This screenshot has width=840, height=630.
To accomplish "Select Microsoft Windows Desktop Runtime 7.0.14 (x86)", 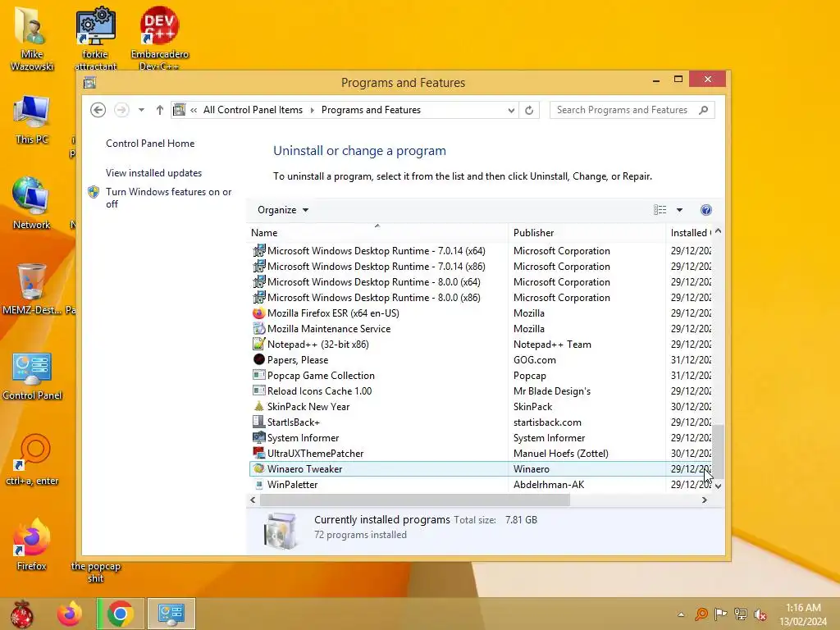I will click(481, 267).
